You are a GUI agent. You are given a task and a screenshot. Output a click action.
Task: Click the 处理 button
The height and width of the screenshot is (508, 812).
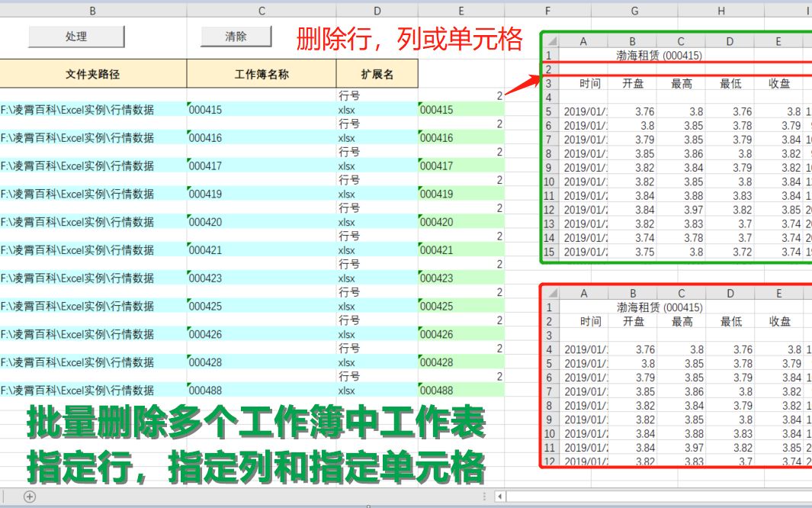[76, 37]
